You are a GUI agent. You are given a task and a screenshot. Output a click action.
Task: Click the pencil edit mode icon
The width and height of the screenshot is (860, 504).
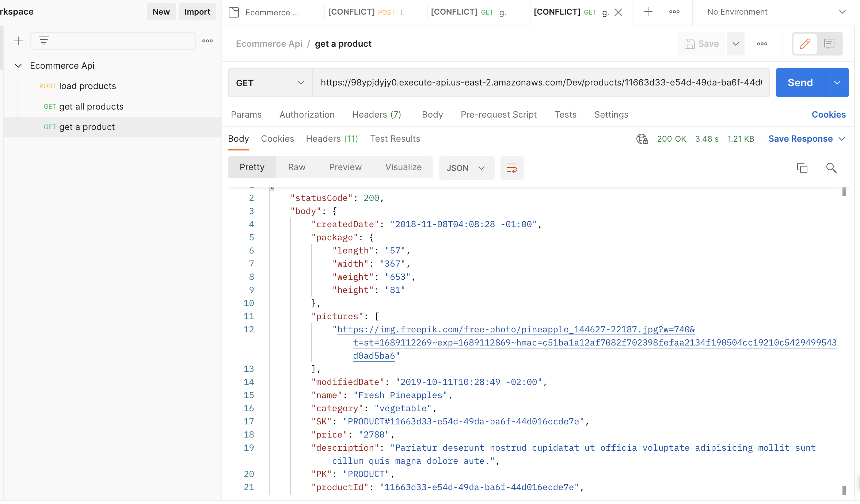805,44
